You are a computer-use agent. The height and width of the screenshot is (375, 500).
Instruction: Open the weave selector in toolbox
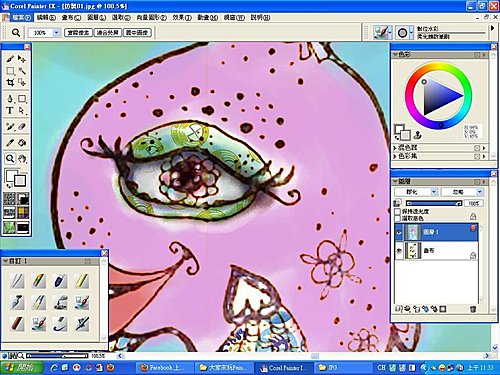(23, 213)
